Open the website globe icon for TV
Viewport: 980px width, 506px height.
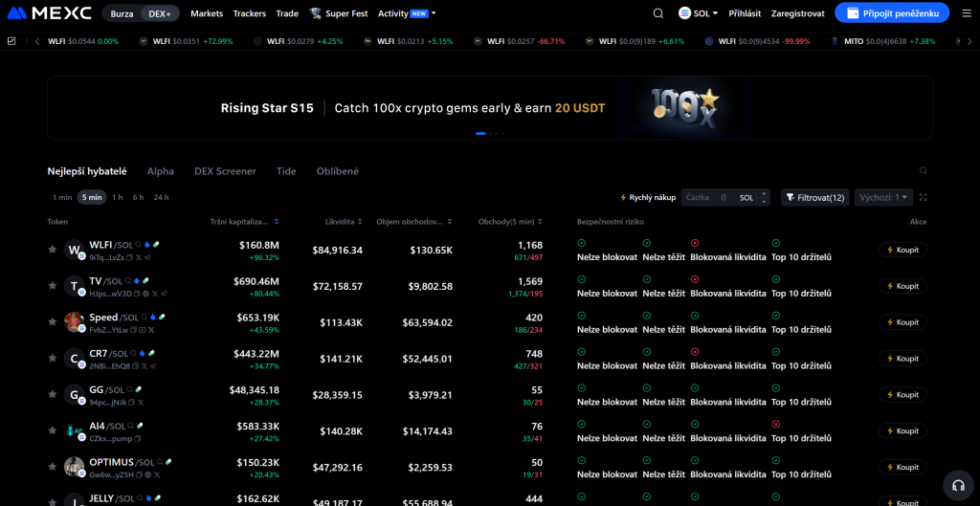pyautogui.click(x=145, y=294)
